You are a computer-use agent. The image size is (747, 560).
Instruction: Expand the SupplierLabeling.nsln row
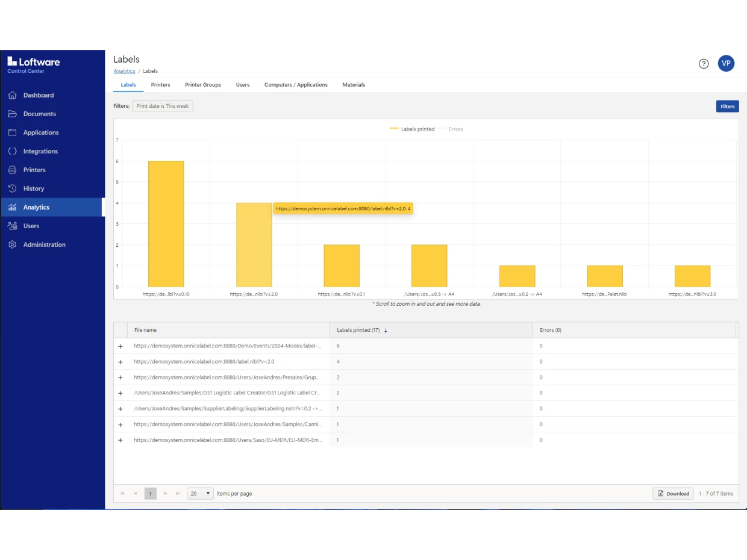[120, 409]
